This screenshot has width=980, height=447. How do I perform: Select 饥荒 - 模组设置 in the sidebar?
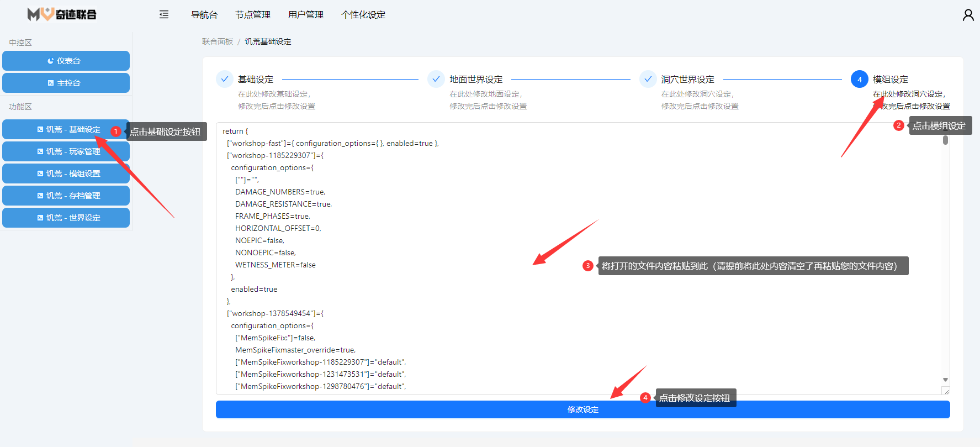pos(66,173)
